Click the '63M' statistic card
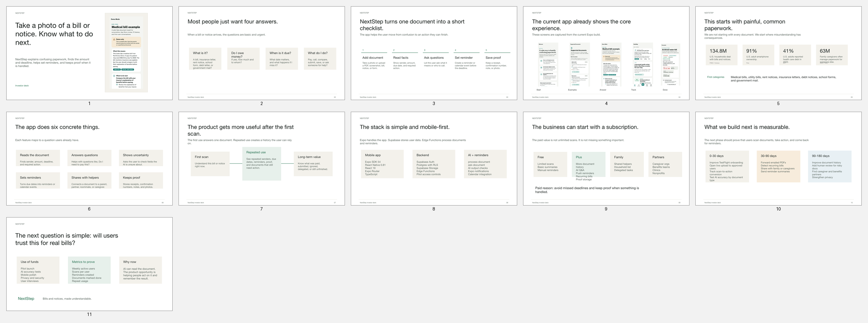868x323 pixels. point(832,55)
